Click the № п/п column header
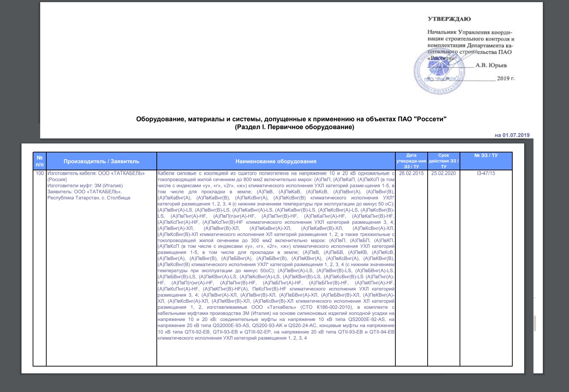Screen dimensions: 569x392 click(x=39, y=161)
